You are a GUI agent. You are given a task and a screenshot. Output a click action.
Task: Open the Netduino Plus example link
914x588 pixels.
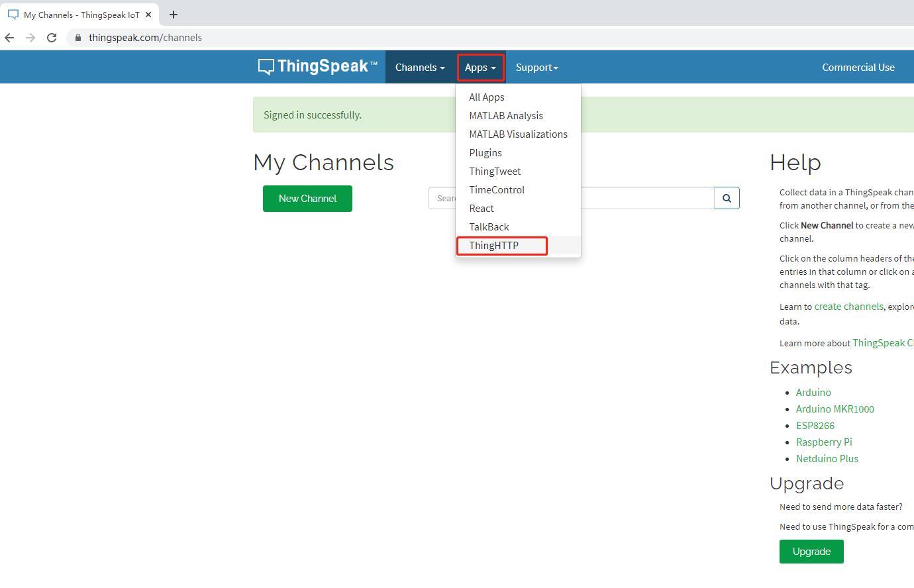827,458
